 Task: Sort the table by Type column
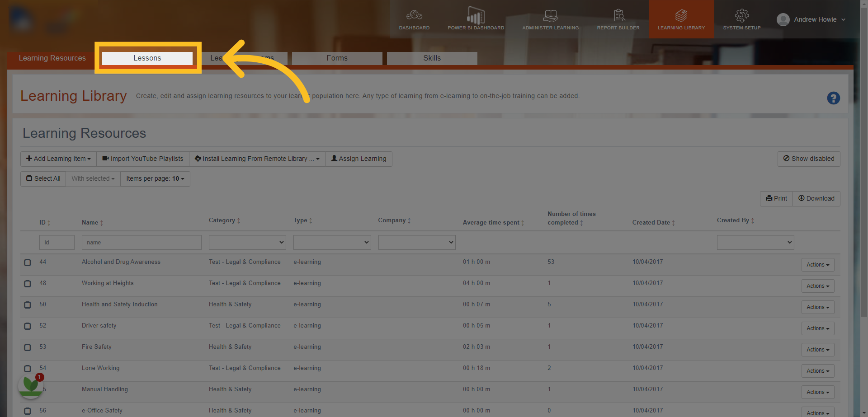[x=303, y=220]
